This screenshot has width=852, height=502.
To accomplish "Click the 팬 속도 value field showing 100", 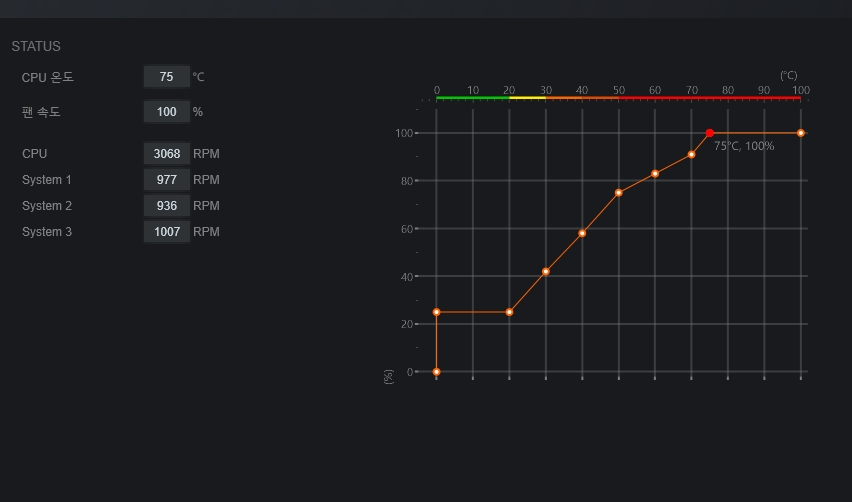I will coord(167,112).
